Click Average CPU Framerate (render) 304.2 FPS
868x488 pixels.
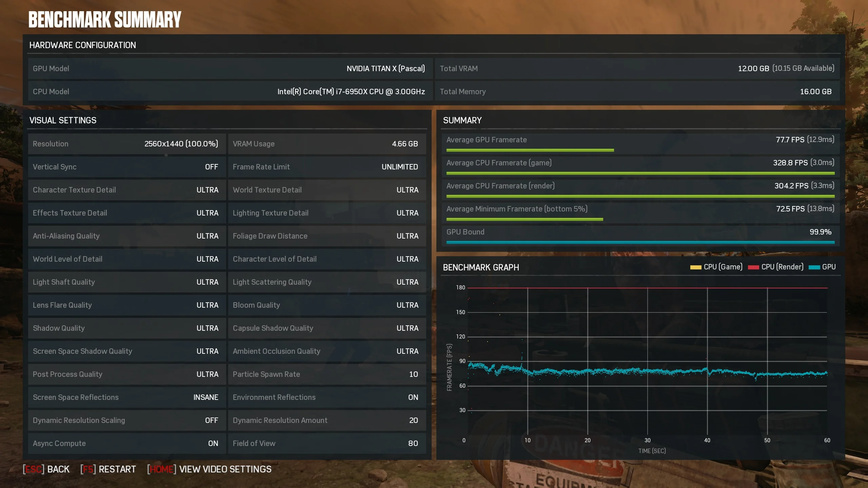[640, 189]
